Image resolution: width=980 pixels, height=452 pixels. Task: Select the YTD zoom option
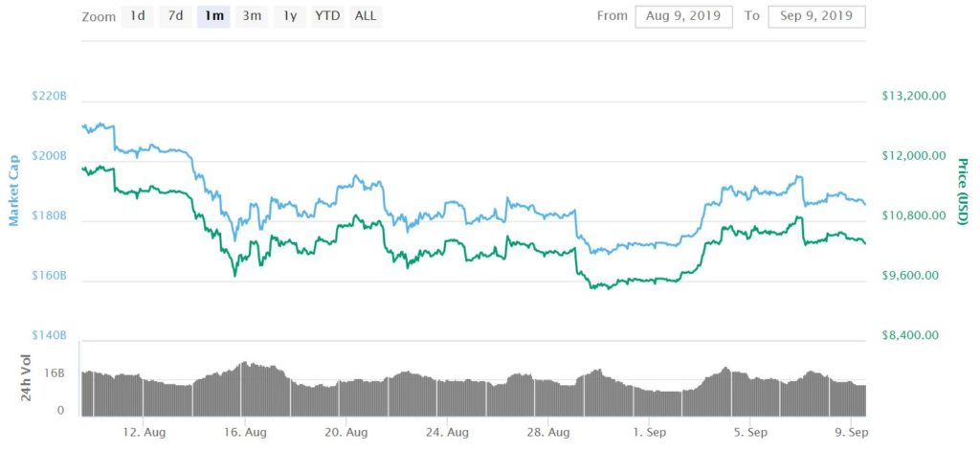(x=327, y=16)
